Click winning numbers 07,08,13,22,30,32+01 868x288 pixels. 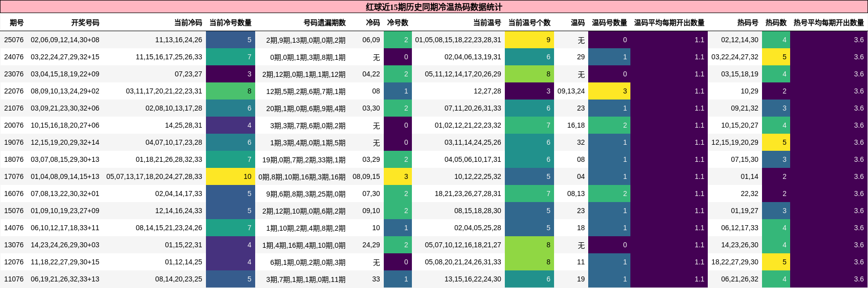point(65,194)
